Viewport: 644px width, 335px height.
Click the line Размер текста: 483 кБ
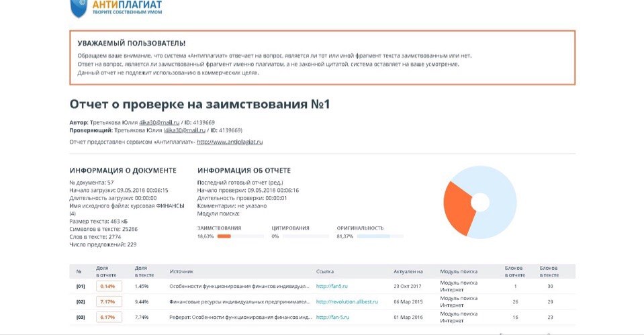tap(98, 221)
